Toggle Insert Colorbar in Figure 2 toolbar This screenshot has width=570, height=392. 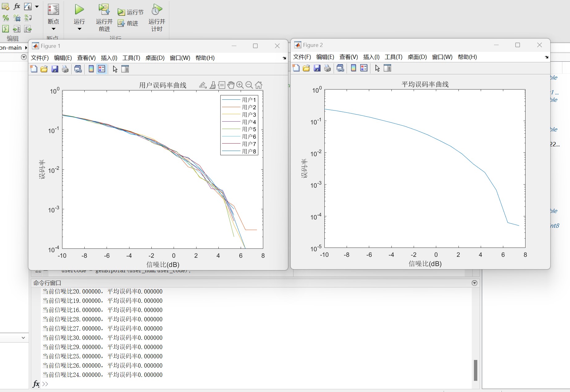click(x=353, y=68)
